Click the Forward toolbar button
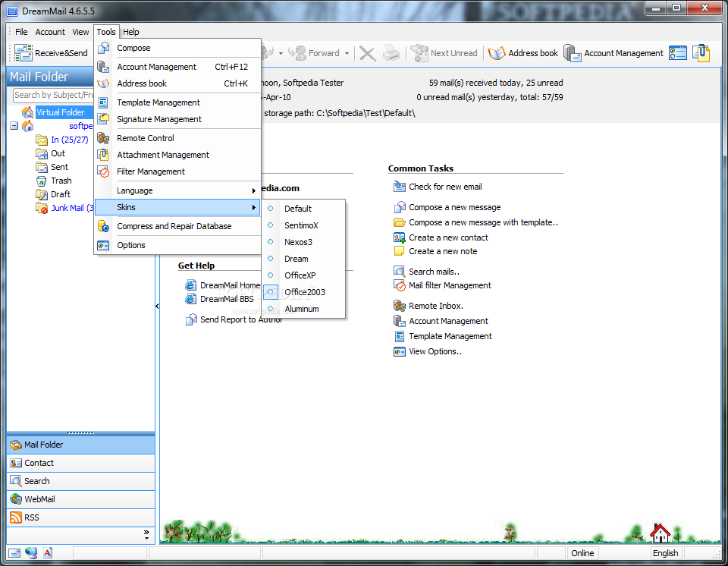This screenshot has width=728, height=566. 314,53
